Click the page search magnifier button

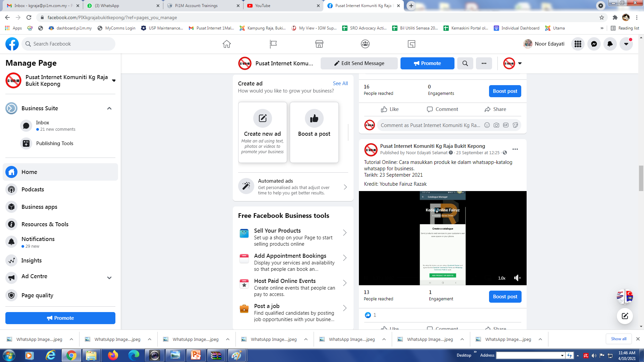click(465, 63)
